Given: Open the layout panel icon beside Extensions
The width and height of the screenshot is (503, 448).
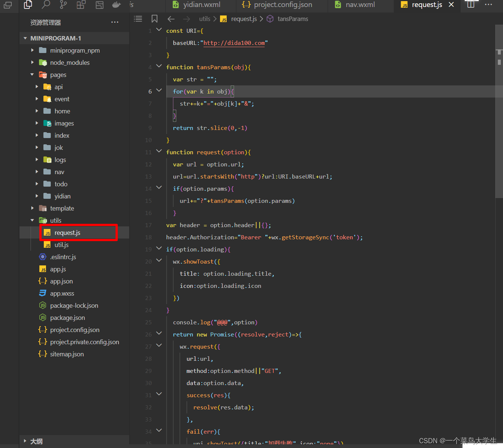Looking at the screenshot, I should coord(99,4).
